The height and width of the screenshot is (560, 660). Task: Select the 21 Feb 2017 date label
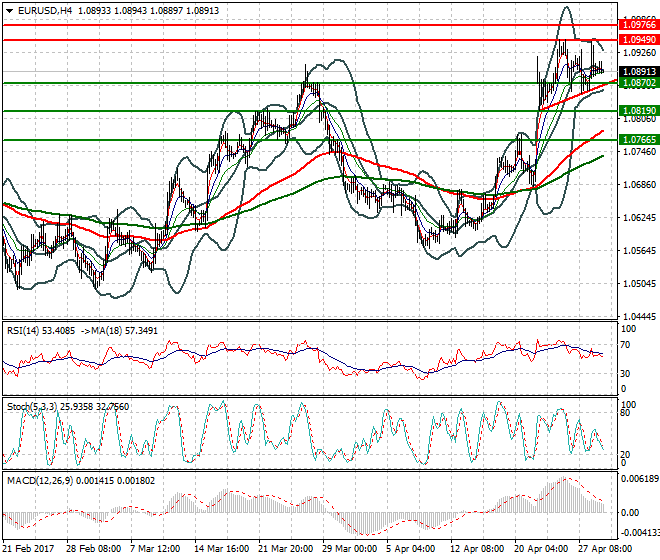coord(29,549)
